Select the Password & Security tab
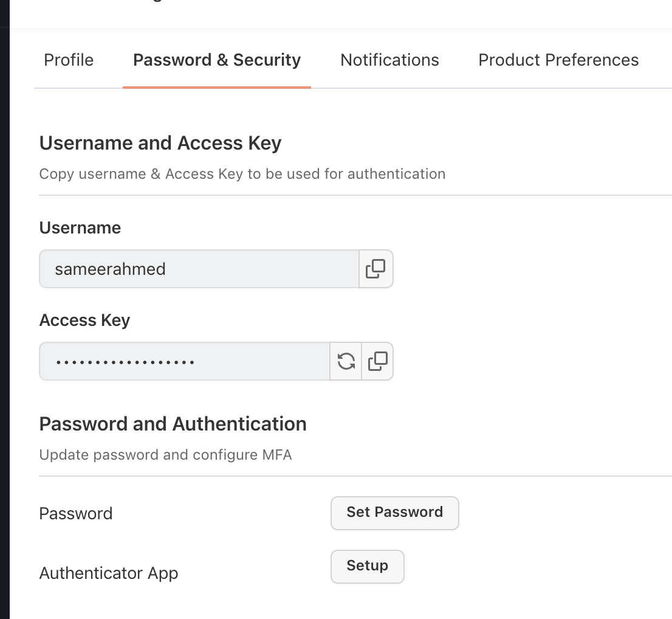Image resolution: width=672 pixels, height=619 pixels. [217, 60]
